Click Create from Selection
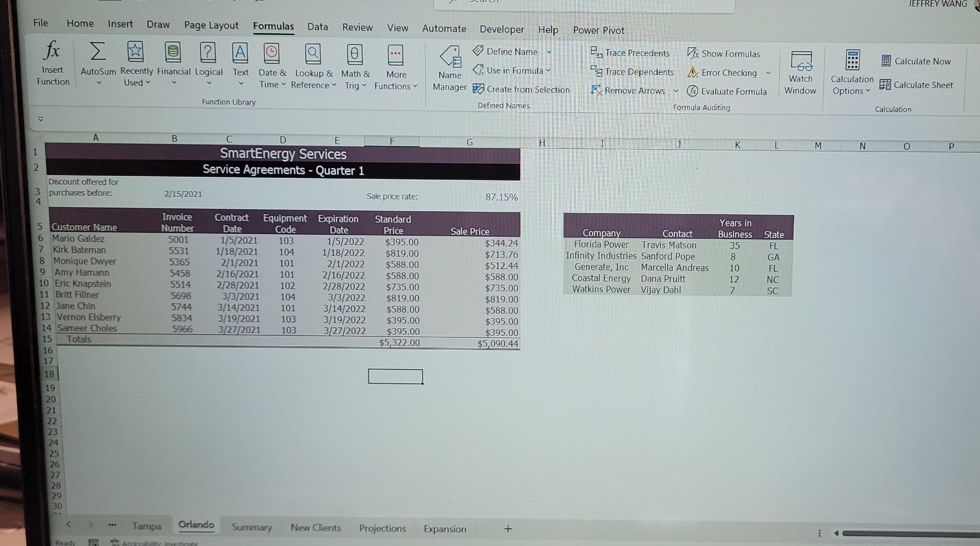This screenshot has height=546, width=980. pos(521,89)
